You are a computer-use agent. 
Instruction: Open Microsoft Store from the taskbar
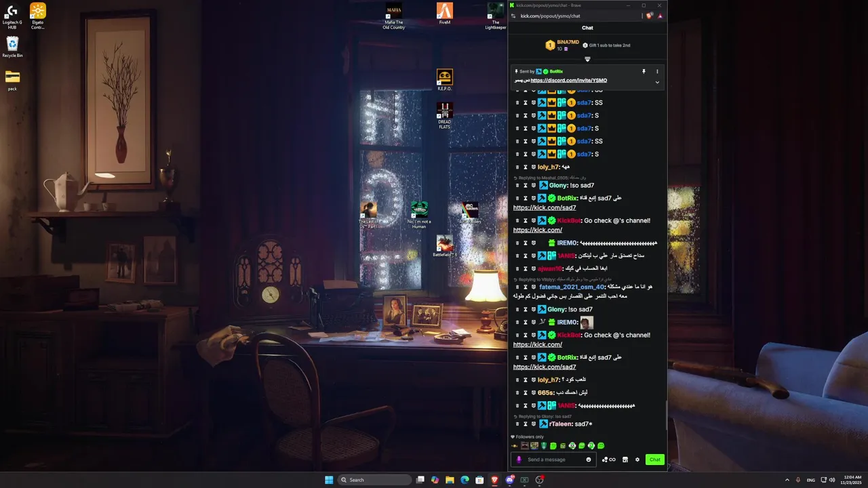point(479,480)
